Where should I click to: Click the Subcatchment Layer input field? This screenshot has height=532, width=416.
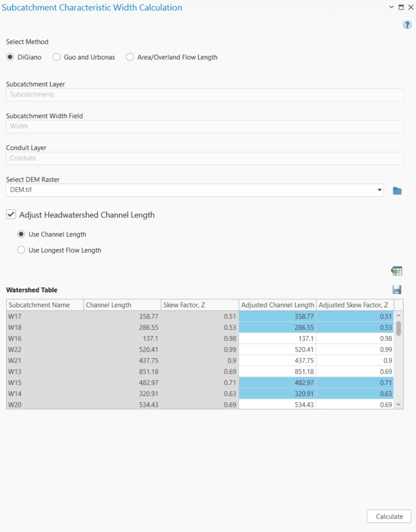click(x=204, y=94)
